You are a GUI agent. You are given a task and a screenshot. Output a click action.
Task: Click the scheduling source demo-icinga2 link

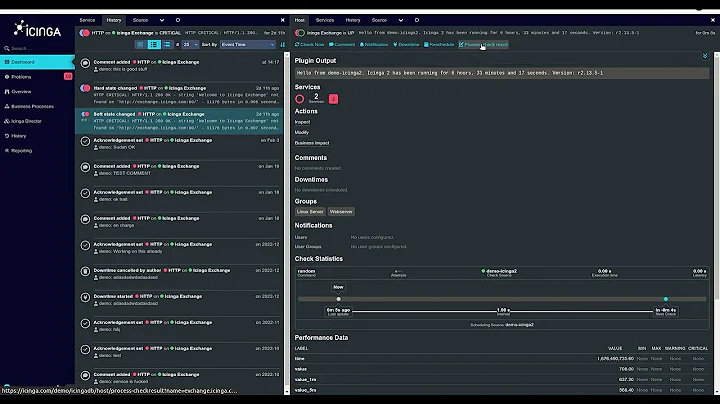coord(519,325)
